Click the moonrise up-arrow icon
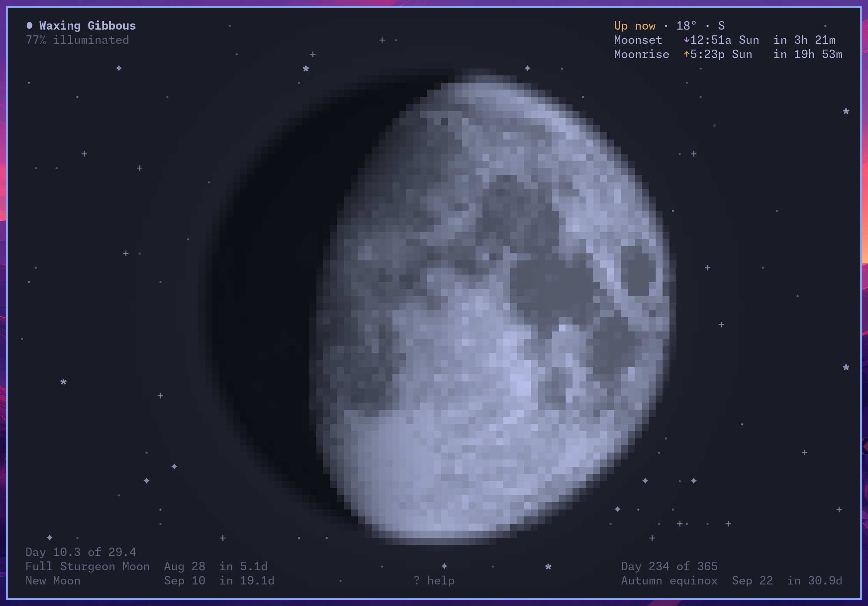This screenshot has width=868, height=606. pos(686,54)
